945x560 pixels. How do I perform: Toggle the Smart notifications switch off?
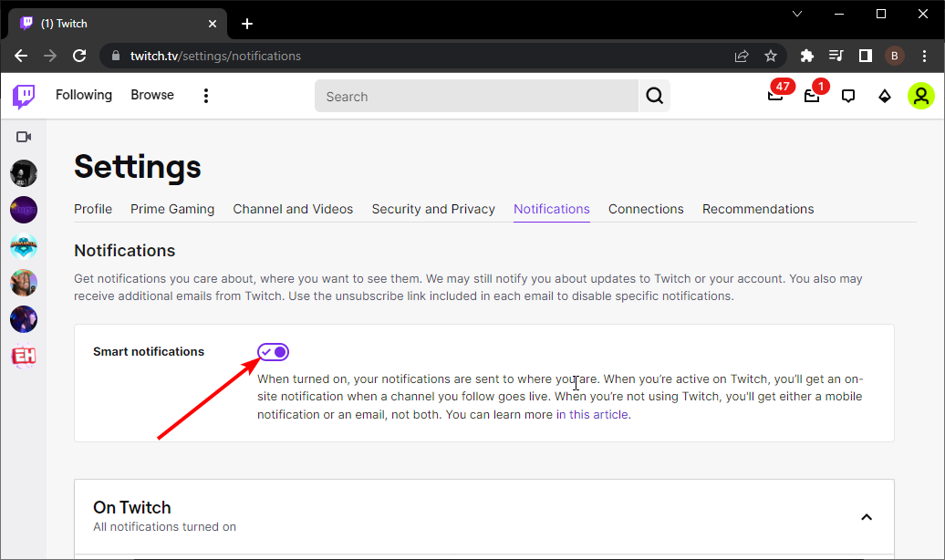coord(273,351)
